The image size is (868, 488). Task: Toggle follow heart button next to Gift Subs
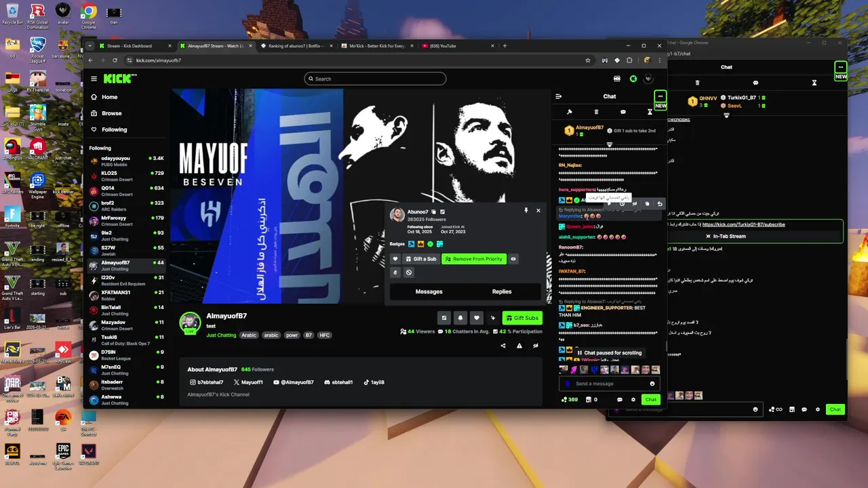coord(477,318)
